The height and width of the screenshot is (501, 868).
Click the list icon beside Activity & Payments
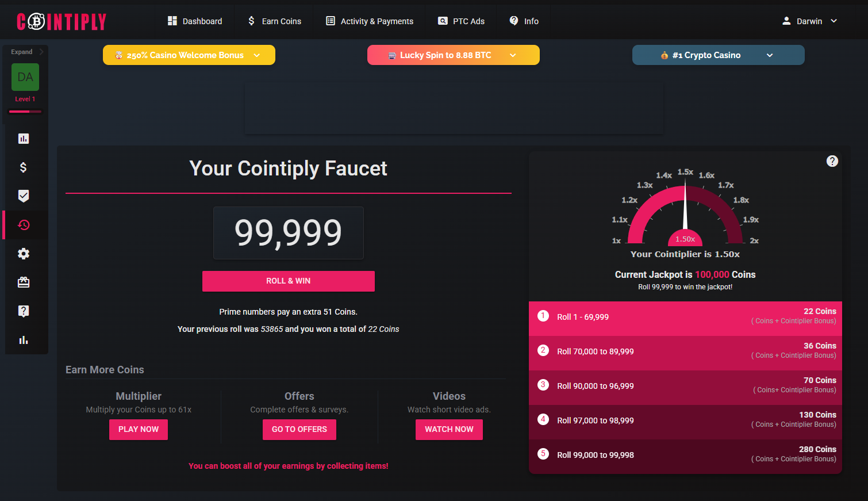(x=331, y=21)
